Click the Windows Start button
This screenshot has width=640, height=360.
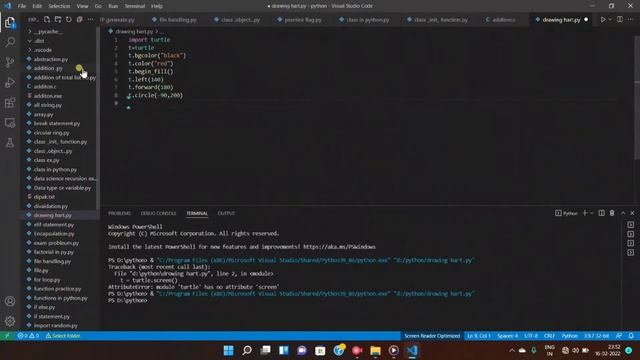[x=229, y=350]
